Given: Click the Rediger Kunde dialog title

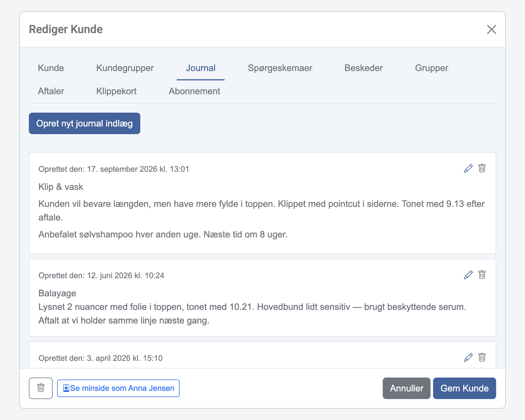Looking at the screenshot, I should (66, 29).
